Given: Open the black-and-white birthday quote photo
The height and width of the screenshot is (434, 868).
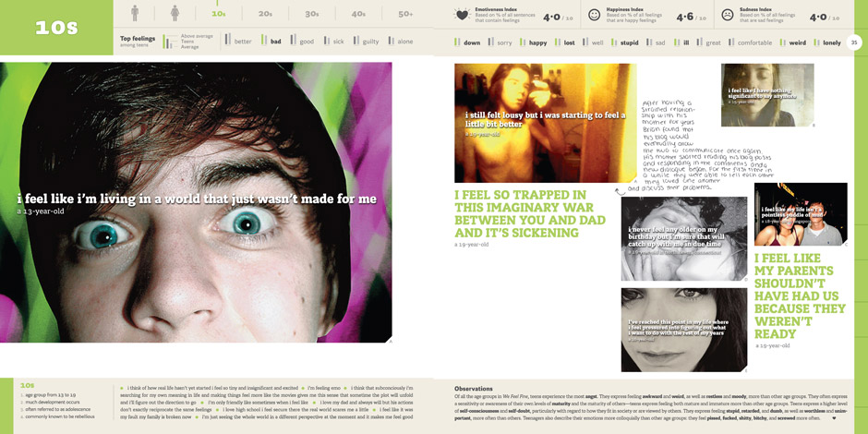Looking at the screenshot, I should (x=683, y=238).
